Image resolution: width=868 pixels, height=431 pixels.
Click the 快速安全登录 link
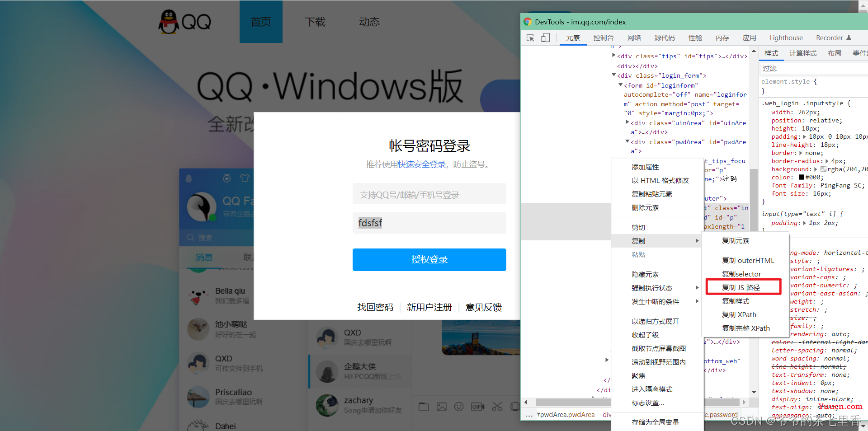point(422,164)
